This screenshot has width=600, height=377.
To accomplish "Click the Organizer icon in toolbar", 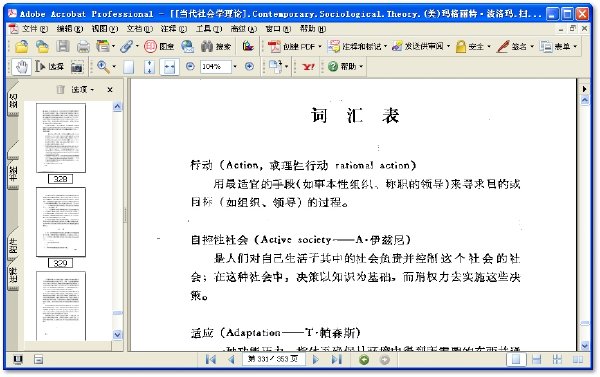I will click(x=103, y=46).
